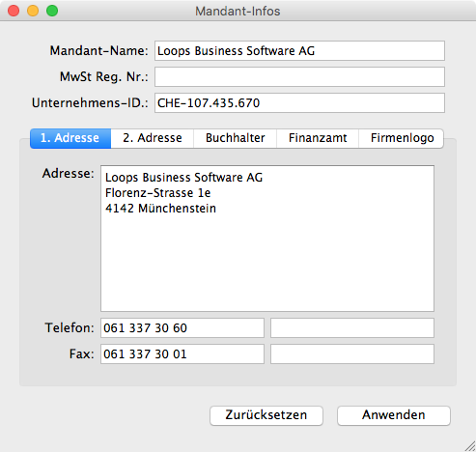This screenshot has height=452, width=476.
Task: Click the address line Florenz-Strasse 1e
Action: [x=157, y=193]
